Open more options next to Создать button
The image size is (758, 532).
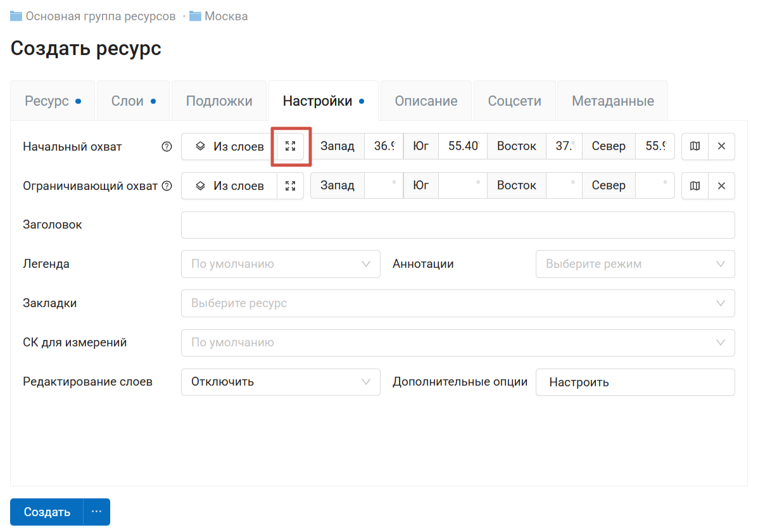click(x=96, y=512)
